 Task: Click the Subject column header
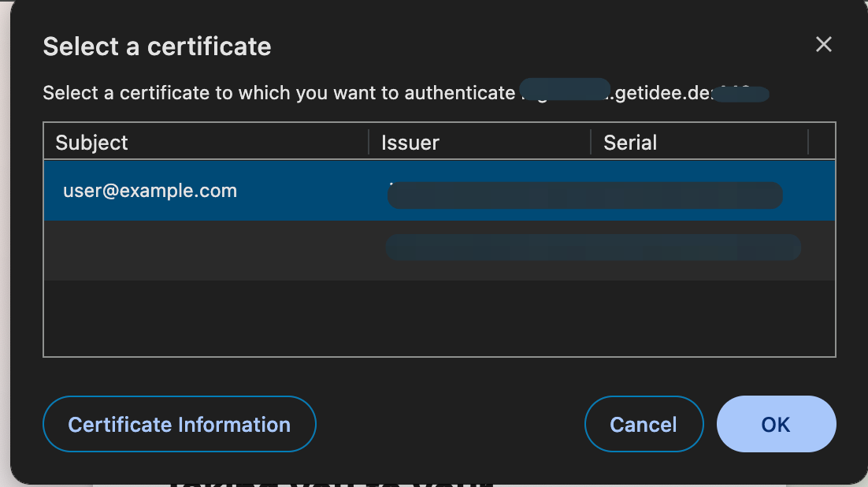point(91,143)
